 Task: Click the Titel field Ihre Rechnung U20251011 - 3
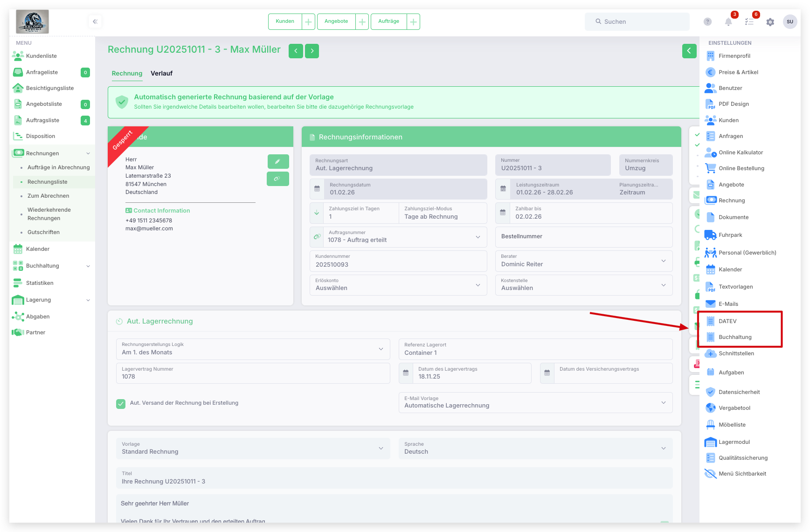395,478
